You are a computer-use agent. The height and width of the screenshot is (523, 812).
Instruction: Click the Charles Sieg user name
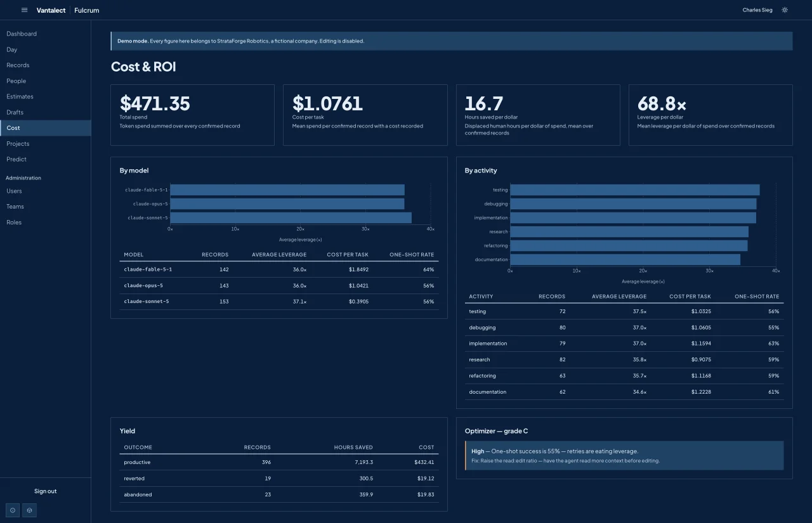click(757, 10)
